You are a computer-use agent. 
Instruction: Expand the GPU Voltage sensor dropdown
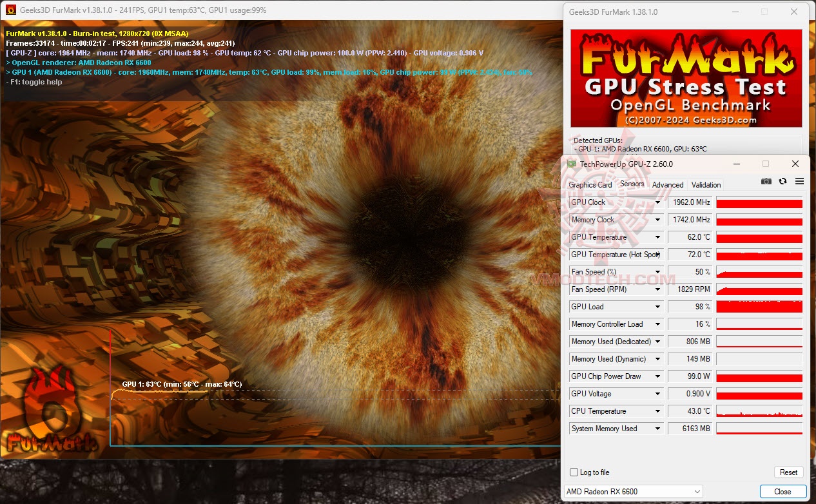(x=657, y=394)
